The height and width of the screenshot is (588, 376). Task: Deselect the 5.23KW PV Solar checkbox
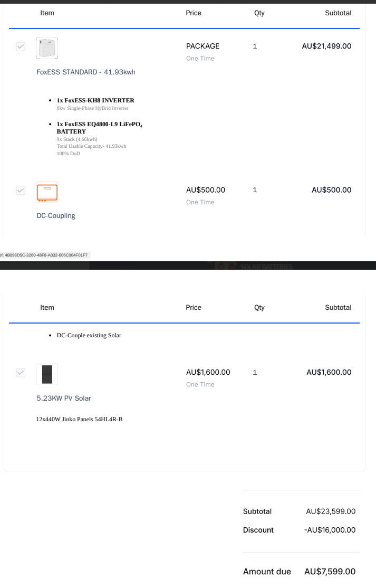[x=21, y=373]
